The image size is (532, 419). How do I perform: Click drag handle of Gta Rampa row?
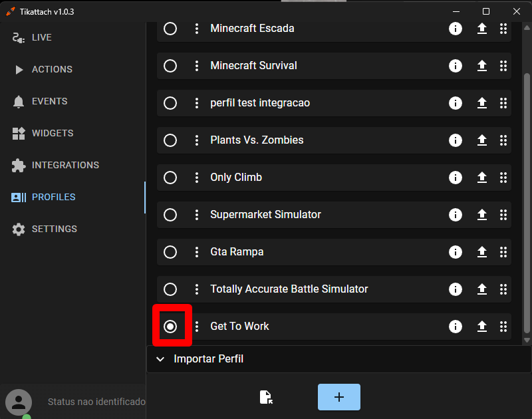click(503, 252)
